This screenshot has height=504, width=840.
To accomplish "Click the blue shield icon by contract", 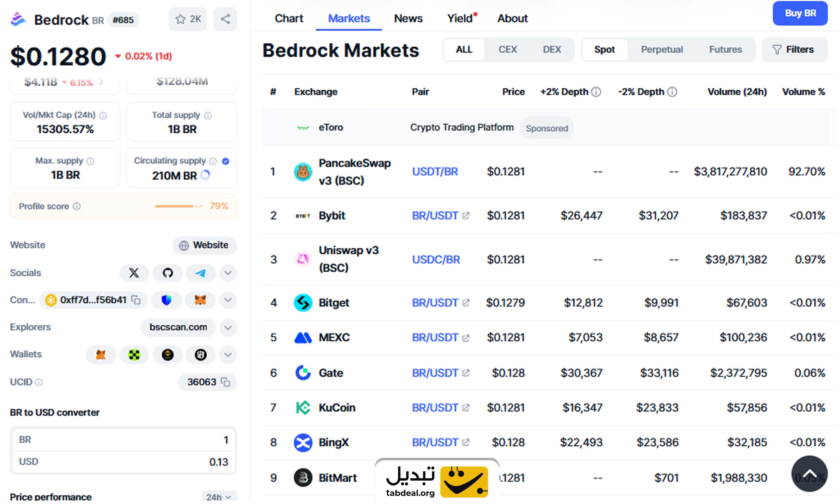I will click(166, 300).
